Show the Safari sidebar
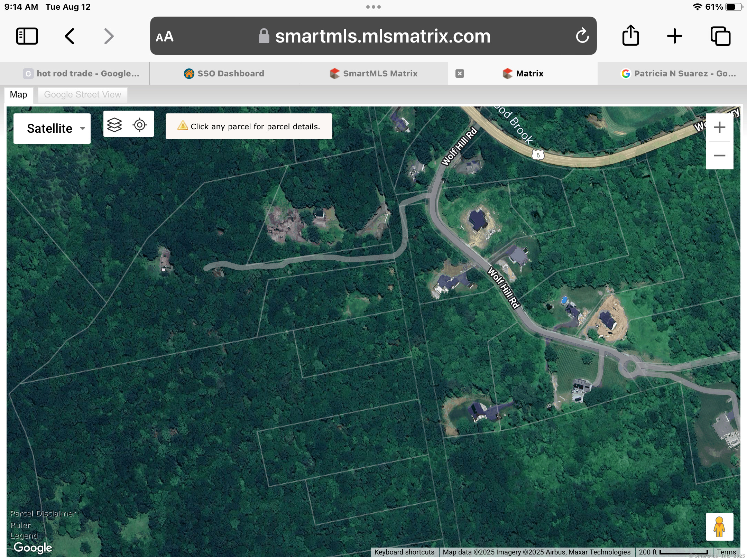The height and width of the screenshot is (560, 747). click(27, 36)
